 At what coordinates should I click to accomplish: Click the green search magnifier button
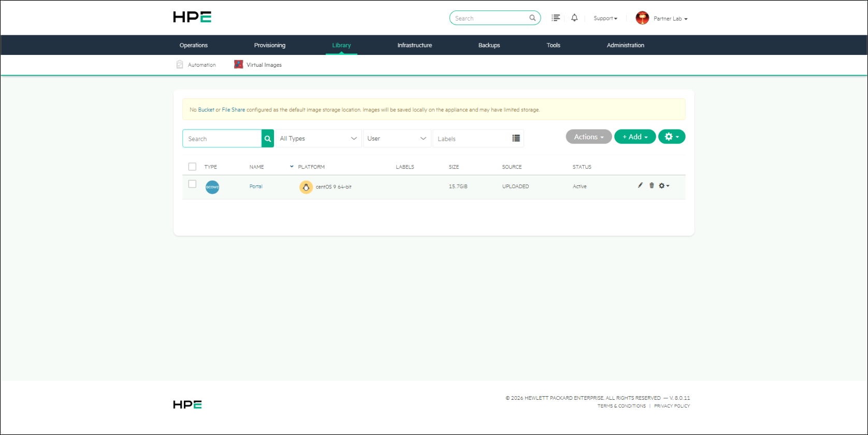click(x=268, y=139)
